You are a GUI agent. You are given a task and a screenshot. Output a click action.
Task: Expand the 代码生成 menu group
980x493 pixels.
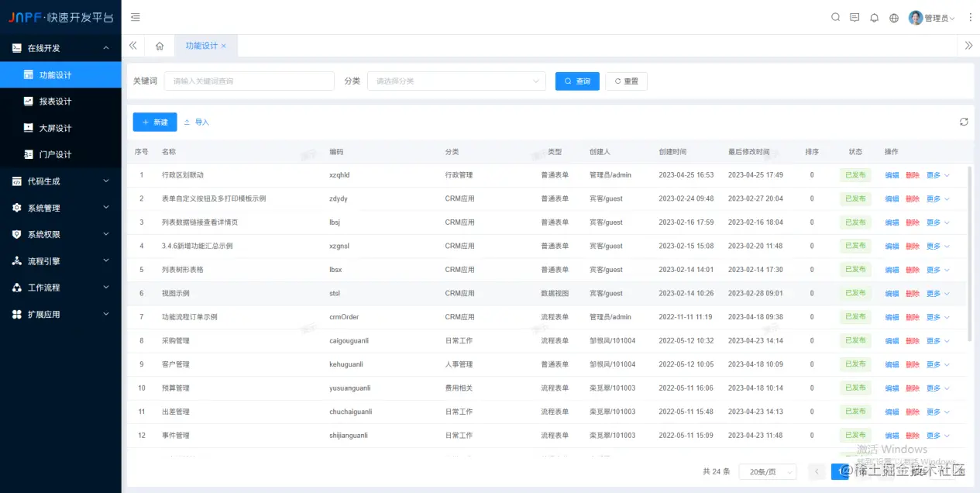pos(106,181)
